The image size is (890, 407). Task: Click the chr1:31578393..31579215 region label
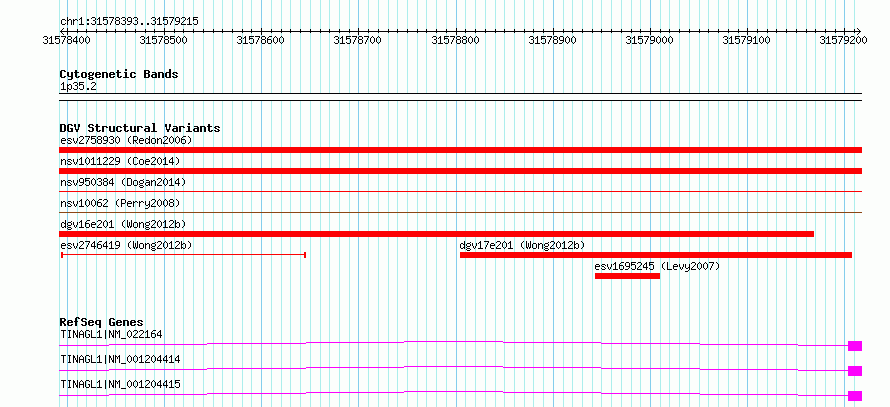click(x=129, y=22)
